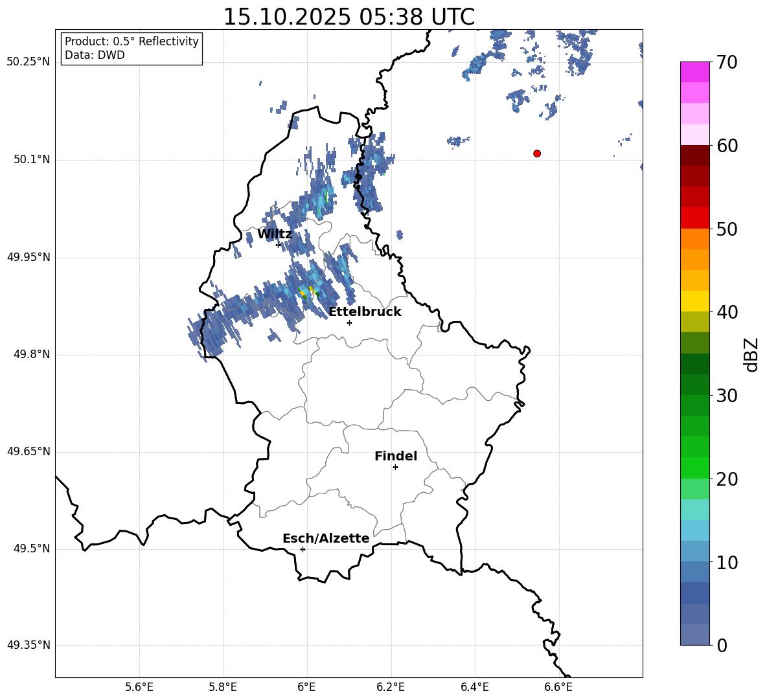Click the red radar site marker dot

(537, 153)
